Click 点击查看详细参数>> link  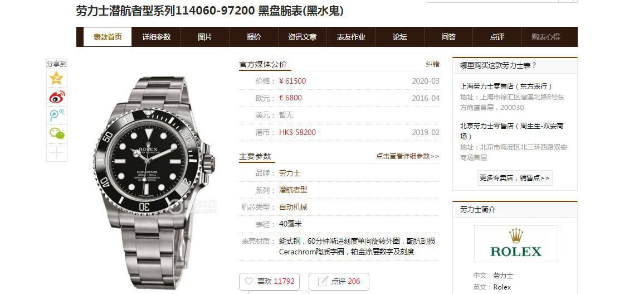coord(407,156)
